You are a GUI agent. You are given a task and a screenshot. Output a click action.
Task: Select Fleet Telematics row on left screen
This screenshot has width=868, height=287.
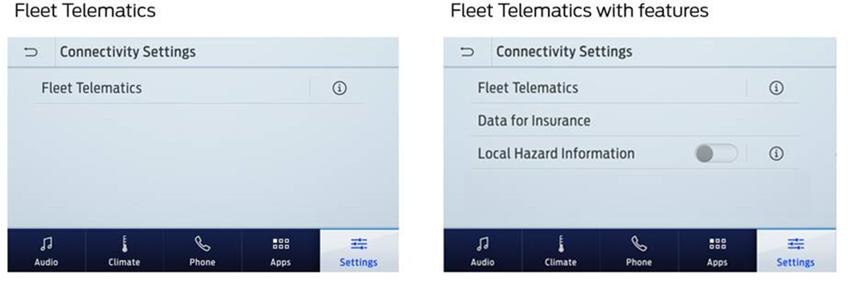[x=92, y=88]
